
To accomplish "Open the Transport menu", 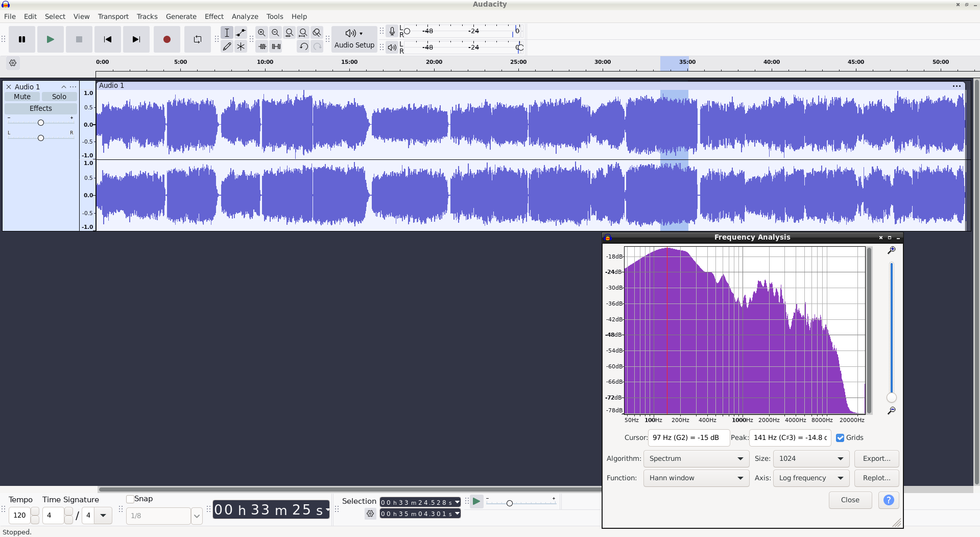I will click(113, 16).
